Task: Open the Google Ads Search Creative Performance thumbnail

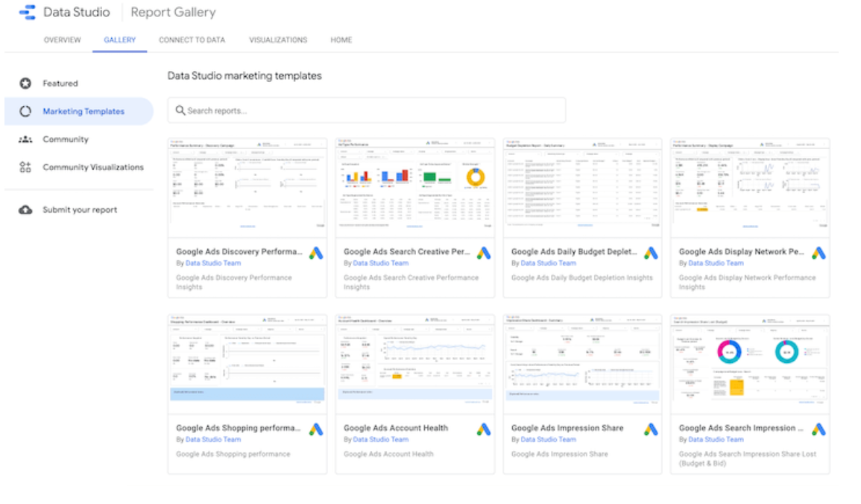Action: pyautogui.click(x=415, y=184)
